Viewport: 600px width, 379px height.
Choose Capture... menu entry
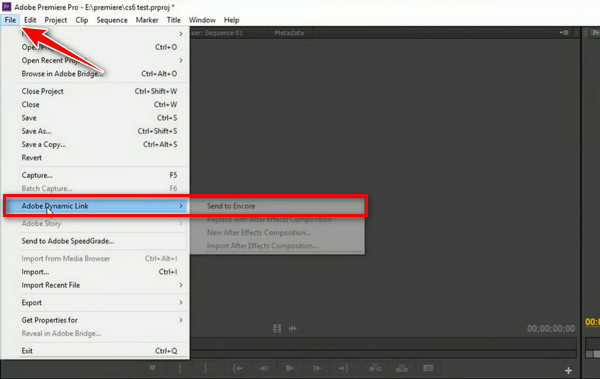pyautogui.click(x=95, y=175)
